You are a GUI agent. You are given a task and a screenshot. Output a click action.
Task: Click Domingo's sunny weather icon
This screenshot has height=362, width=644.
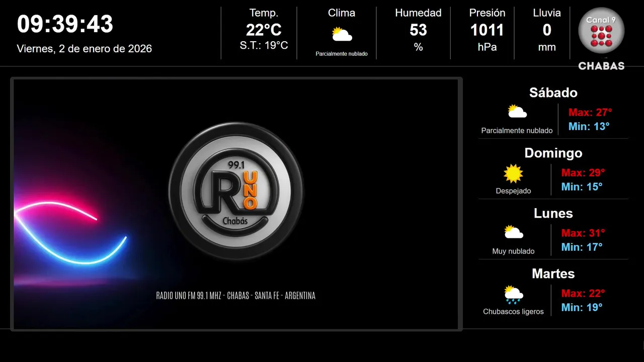pos(513,173)
